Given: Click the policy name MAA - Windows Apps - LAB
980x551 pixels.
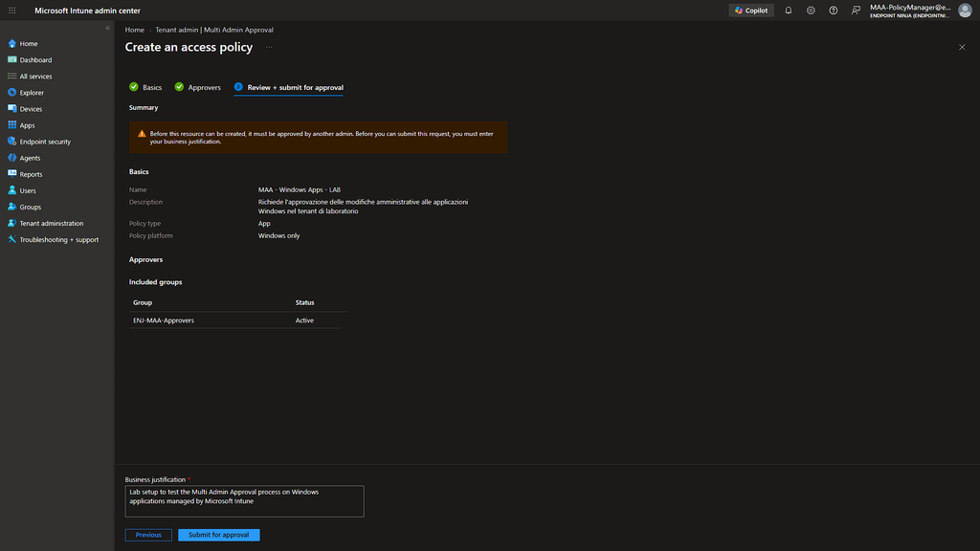Looking at the screenshot, I should click(300, 190).
